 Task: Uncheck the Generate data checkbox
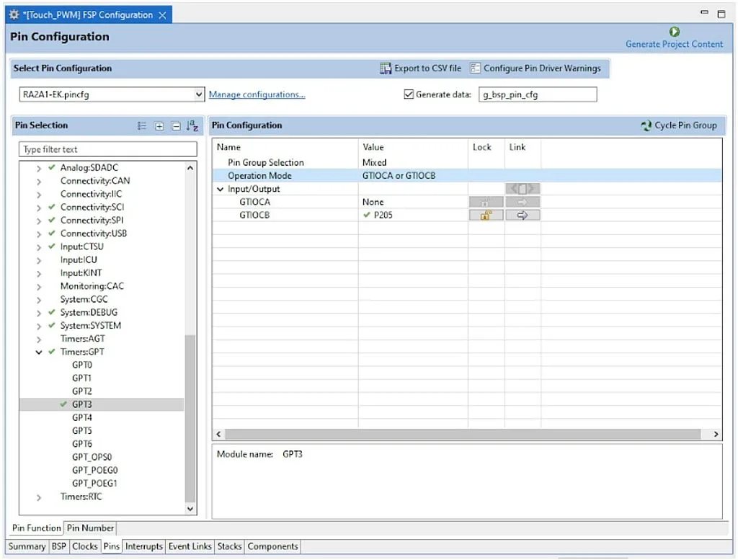[x=408, y=94]
